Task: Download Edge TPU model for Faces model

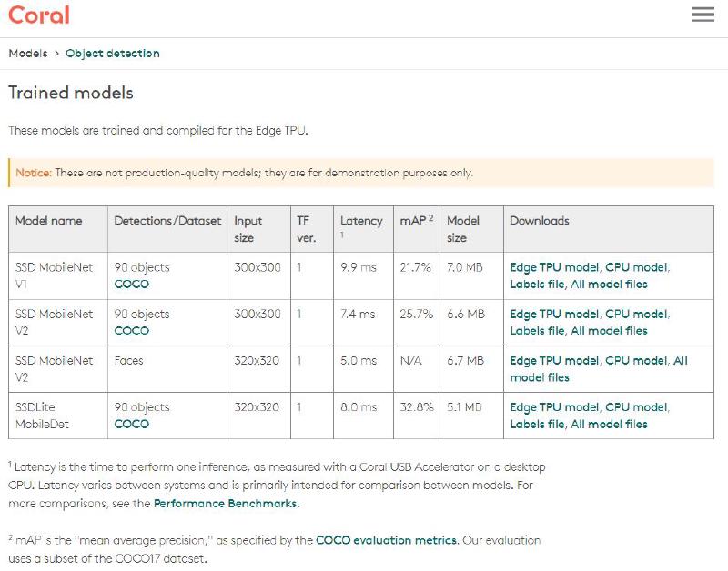Action: tap(554, 361)
